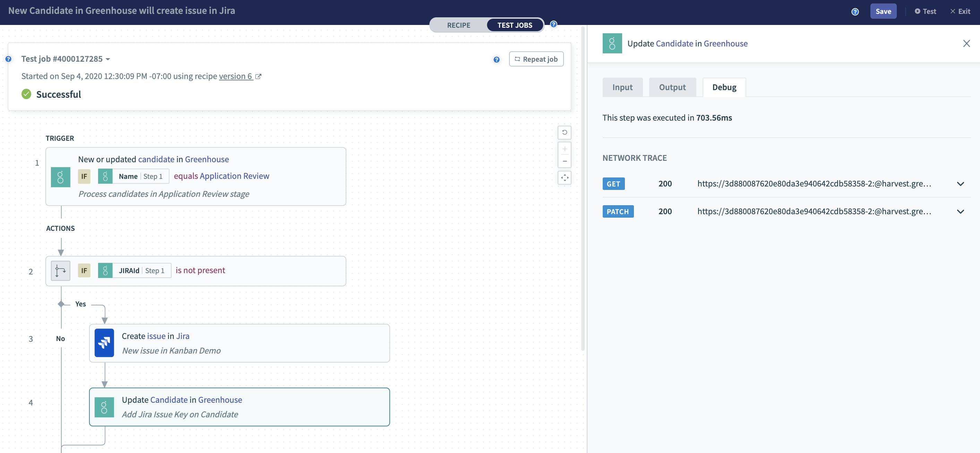Click the reset view icon above the zoom controls
Image resolution: width=980 pixels, height=453 pixels.
tap(565, 132)
